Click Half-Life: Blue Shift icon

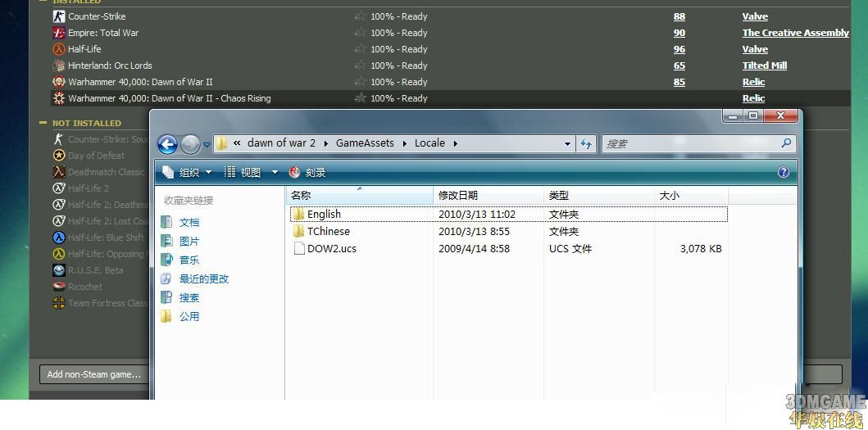point(59,238)
